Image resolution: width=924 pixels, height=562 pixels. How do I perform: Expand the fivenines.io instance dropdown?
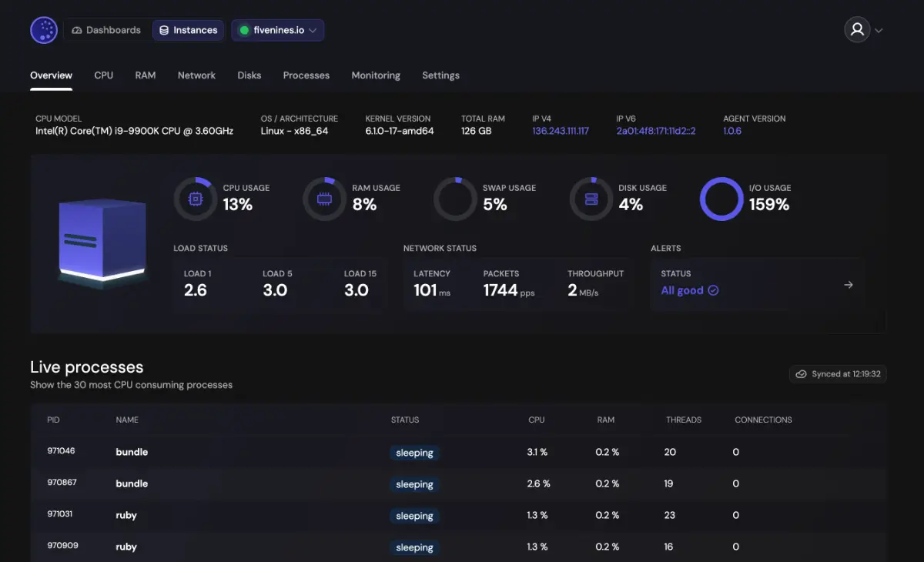[278, 30]
